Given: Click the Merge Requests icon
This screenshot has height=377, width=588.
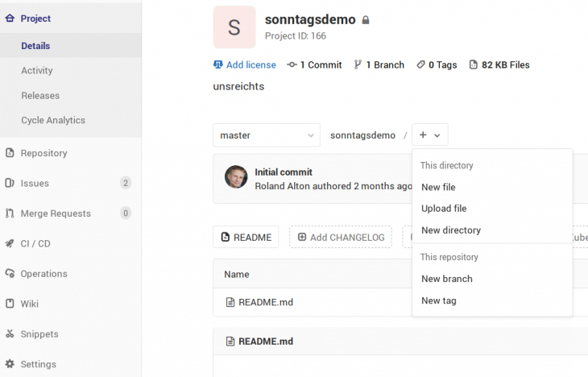Looking at the screenshot, I should tap(10, 213).
